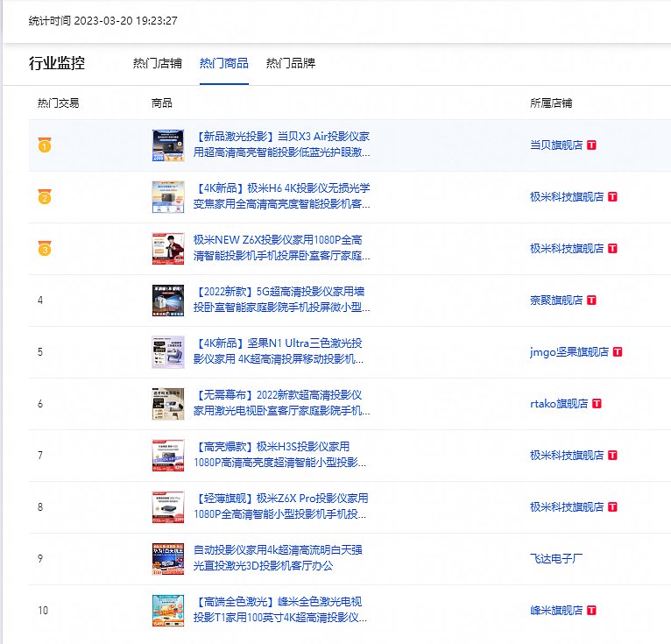This screenshot has width=671, height=644.
Task: Click the Tmall badge in rank 2 row
Action: (x=613, y=197)
